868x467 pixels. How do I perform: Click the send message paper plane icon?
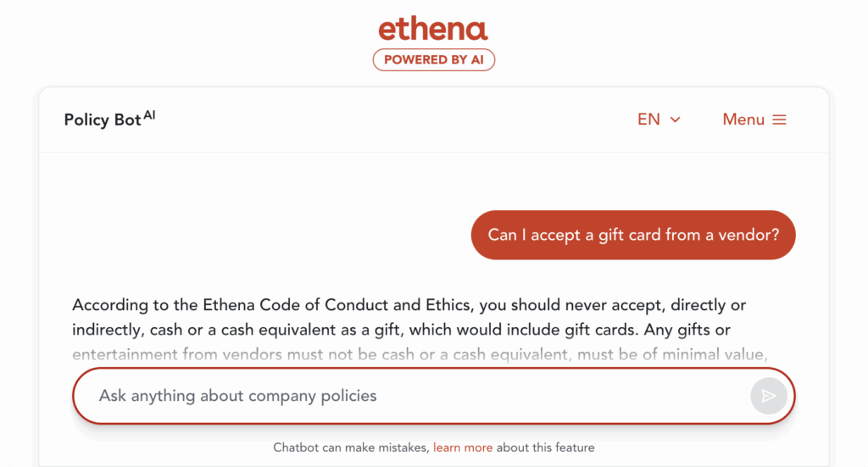coord(768,396)
